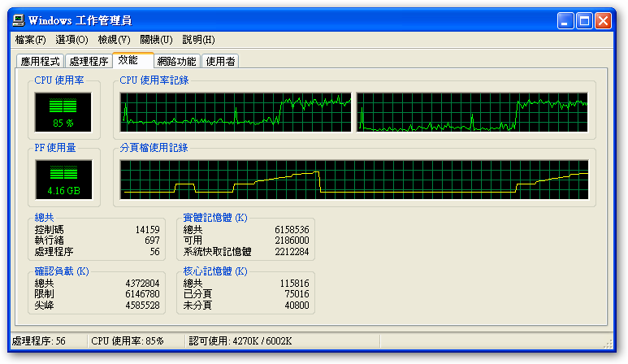
Task: Close the Task Manager window
Action: pyautogui.click(x=603, y=20)
